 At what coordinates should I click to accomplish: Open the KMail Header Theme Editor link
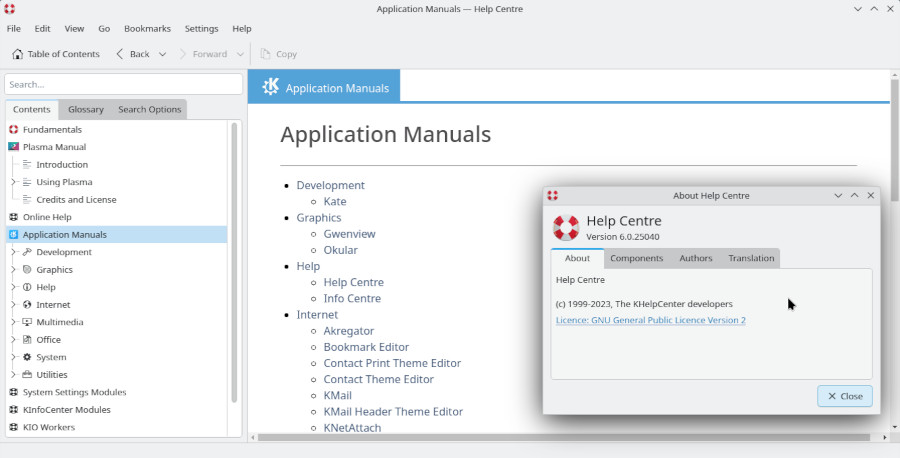click(393, 412)
